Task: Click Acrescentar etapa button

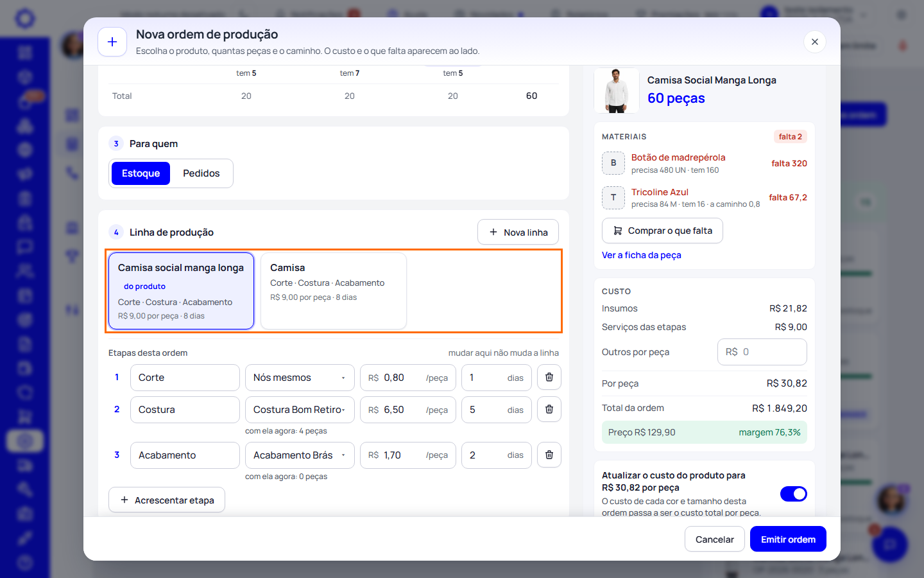Action: click(x=167, y=500)
